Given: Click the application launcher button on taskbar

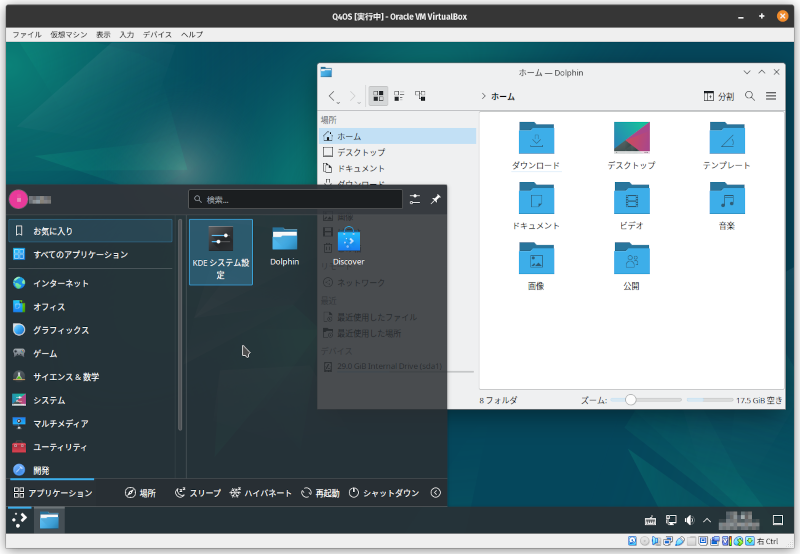Looking at the screenshot, I should (x=19, y=520).
